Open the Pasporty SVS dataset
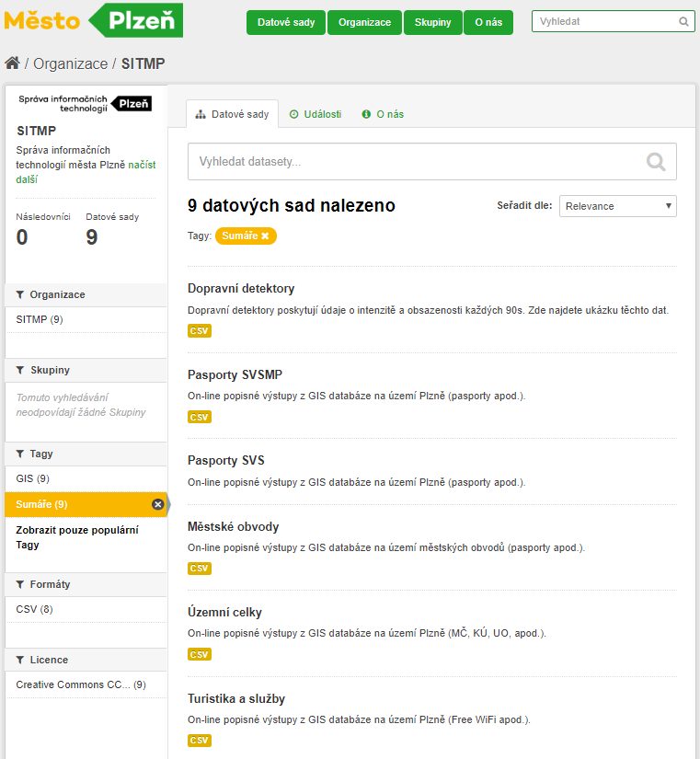The image size is (700, 759). coord(226,460)
